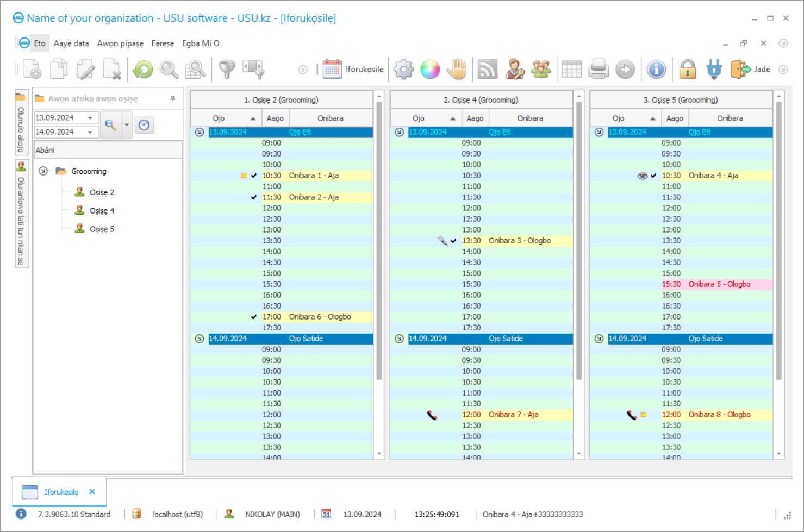
Task: Sort by Ojo column in Osise 2 schedule
Action: point(226,118)
